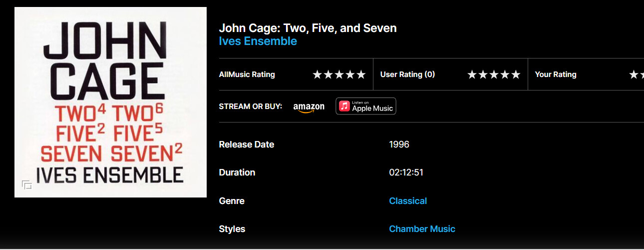The width and height of the screenshot is (644, 250).
Task: Click the fifth AllMusic Rating star
Action: pyautogui.click(x=361, y=74)
